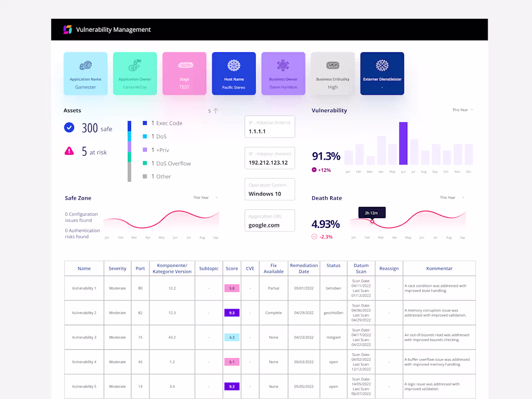Viewport: 532px width, 399px height.
Task: Toggle the Exec Code legend marker
Action: pyautogui.click(x=144, y=123)
